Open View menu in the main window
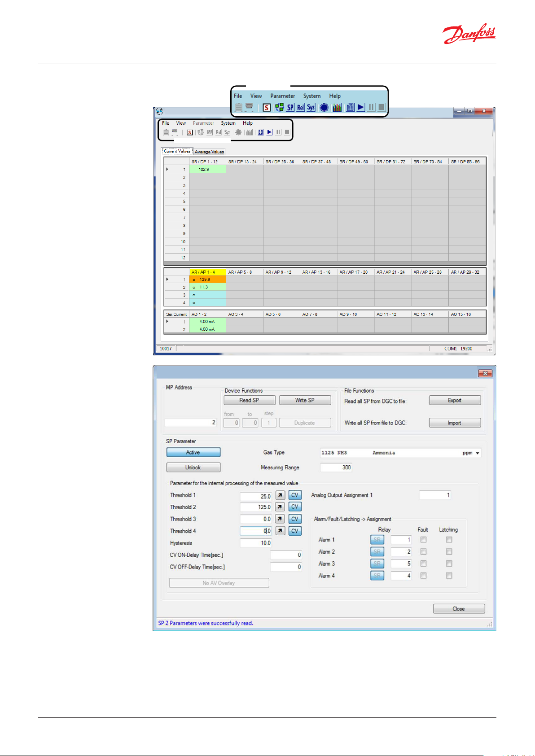This screenshot has height=756, width=535. [x=181, y=123]
